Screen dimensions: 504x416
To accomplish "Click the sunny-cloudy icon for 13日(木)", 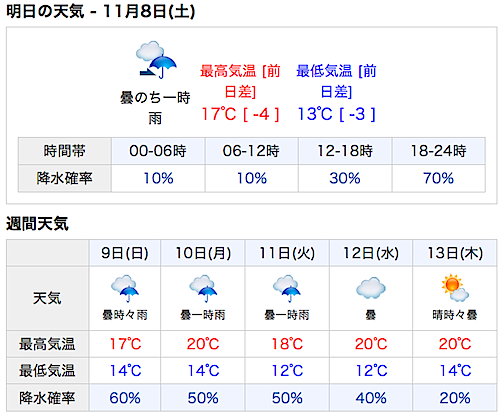I will tap(455, 288).
